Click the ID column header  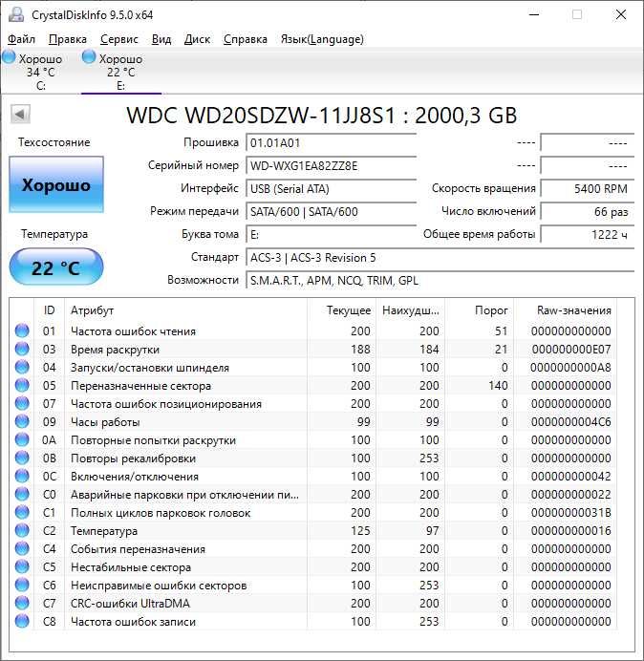pyautogui.click(x=49, y=310)
